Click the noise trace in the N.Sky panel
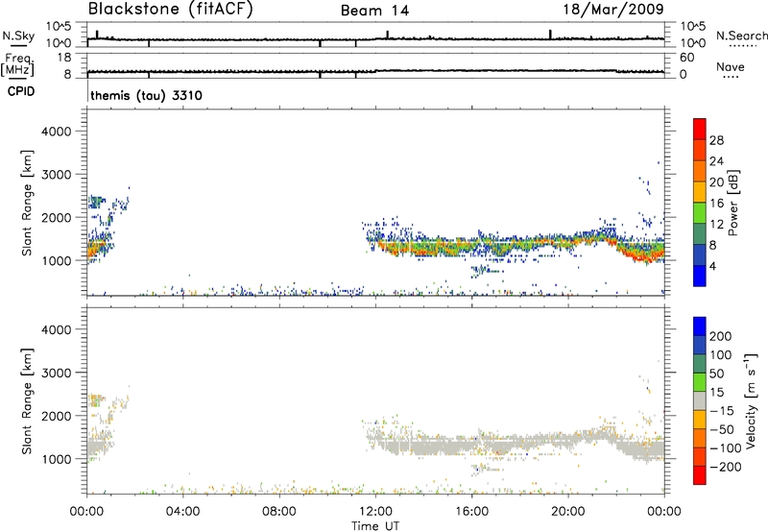The height and width of the screenshot is (532, 768). pyautogui.click(x=375, y=39)
